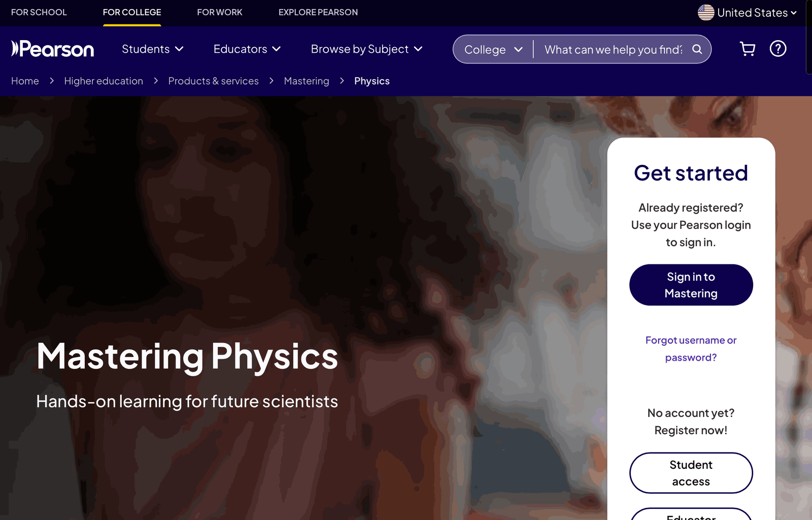Viewport: 812px width, 520px height.
Task: Click the United States flag icon
Action: click(705, 13)
